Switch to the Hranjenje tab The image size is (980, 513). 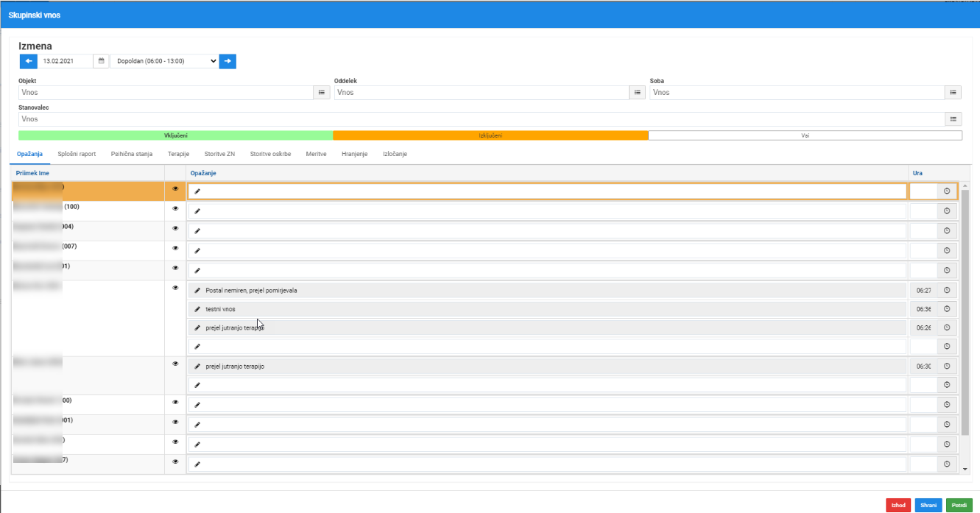(355, 154)
